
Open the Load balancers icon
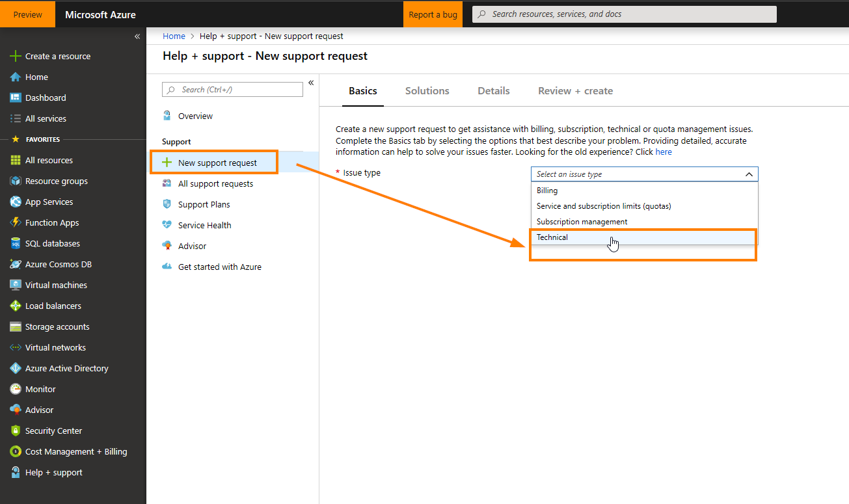coord(16,306)
